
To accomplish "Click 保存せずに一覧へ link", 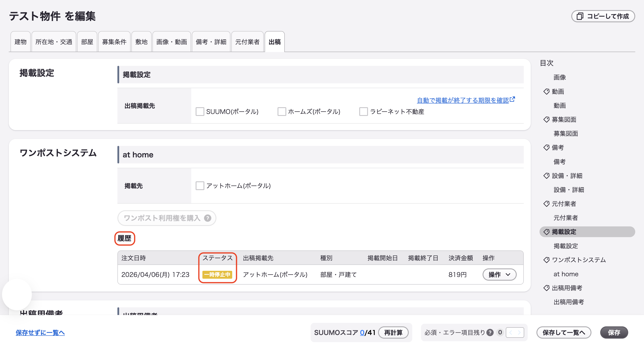I will coord(40,332).
